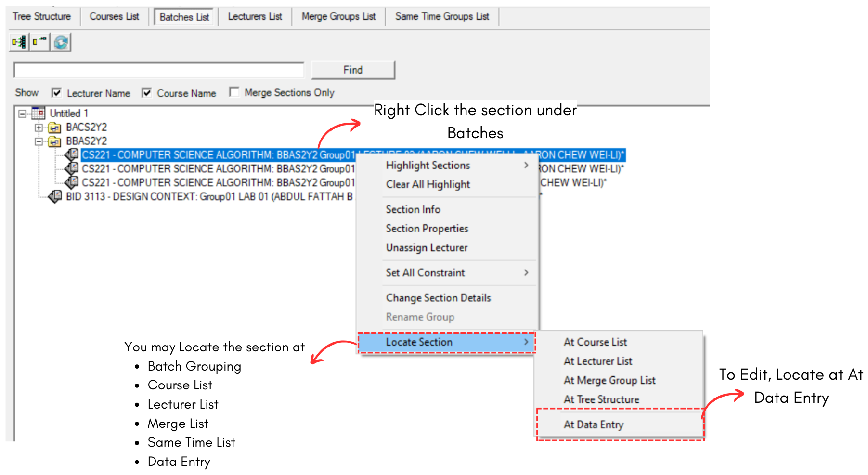Click the BACS2Y2 batch folder icon
This screenshot has width=868, height=475.
pyautogui.click(x=55, y=128)
